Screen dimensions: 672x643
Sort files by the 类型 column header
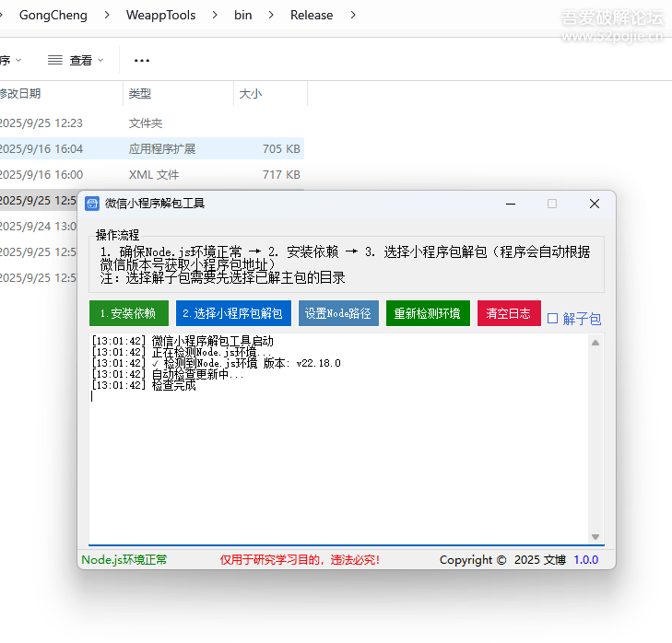140,94
